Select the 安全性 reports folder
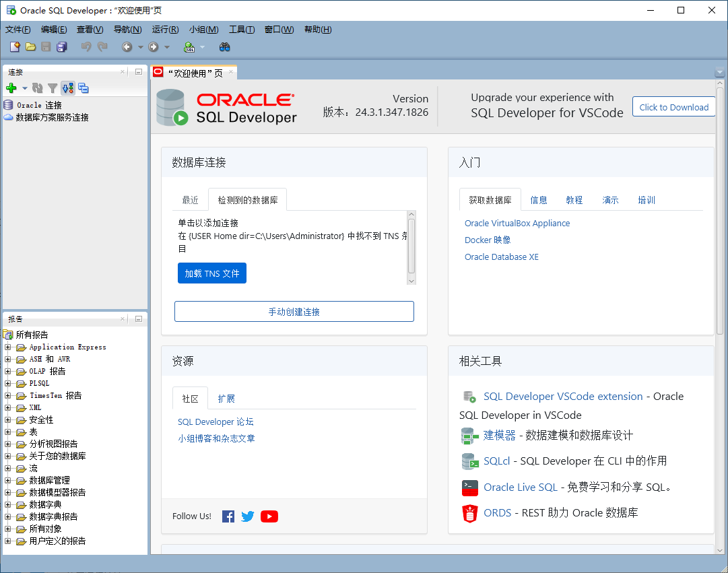The height and width of the screenshot is (573, 728). tap(41, 419)
